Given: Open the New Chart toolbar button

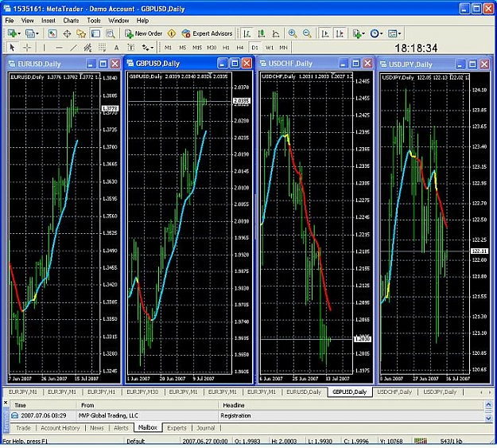Looking at the screenshot, I should pyautogui.click(x=12, y=33).
